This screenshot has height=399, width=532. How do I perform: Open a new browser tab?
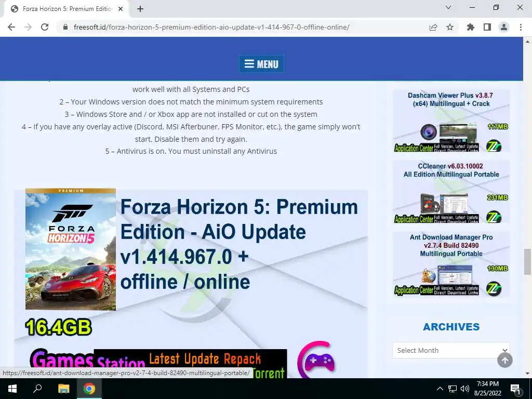[x=140, y=9]
